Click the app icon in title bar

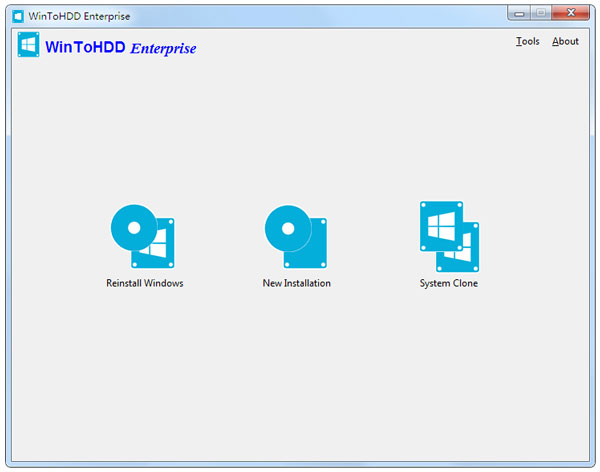tap(17, 15)
